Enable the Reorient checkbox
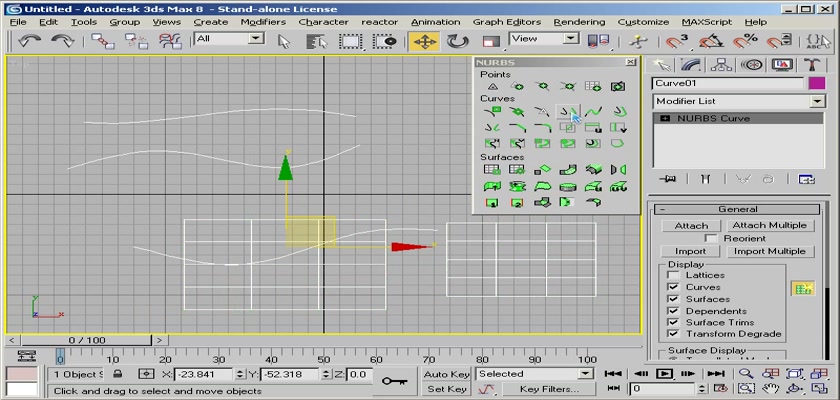 [x=711, y=238]
